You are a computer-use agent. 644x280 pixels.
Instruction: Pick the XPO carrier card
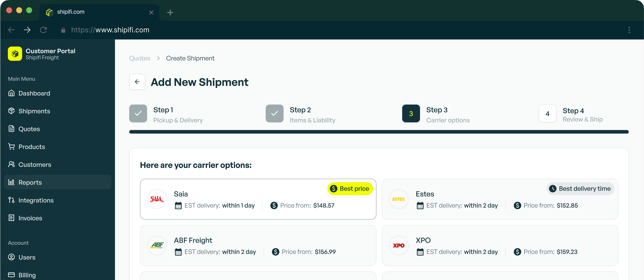pos(500,246)
